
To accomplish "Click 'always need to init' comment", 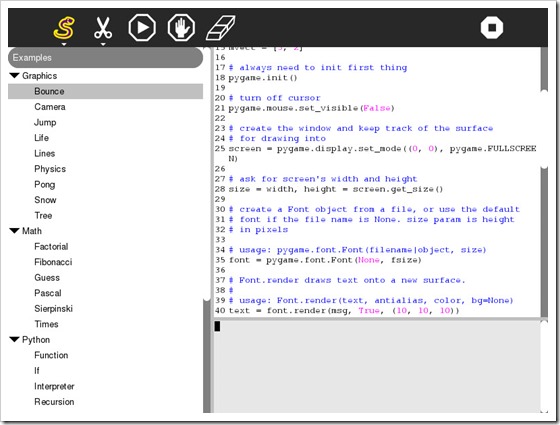I will pyautogui.click(x=318, y=68).
